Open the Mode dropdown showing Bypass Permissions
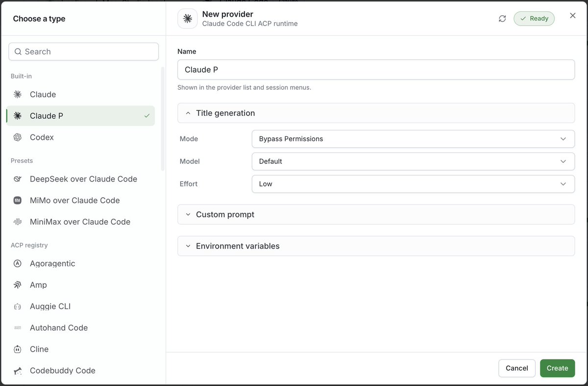588x386 pixels. [x=413, y=139]
